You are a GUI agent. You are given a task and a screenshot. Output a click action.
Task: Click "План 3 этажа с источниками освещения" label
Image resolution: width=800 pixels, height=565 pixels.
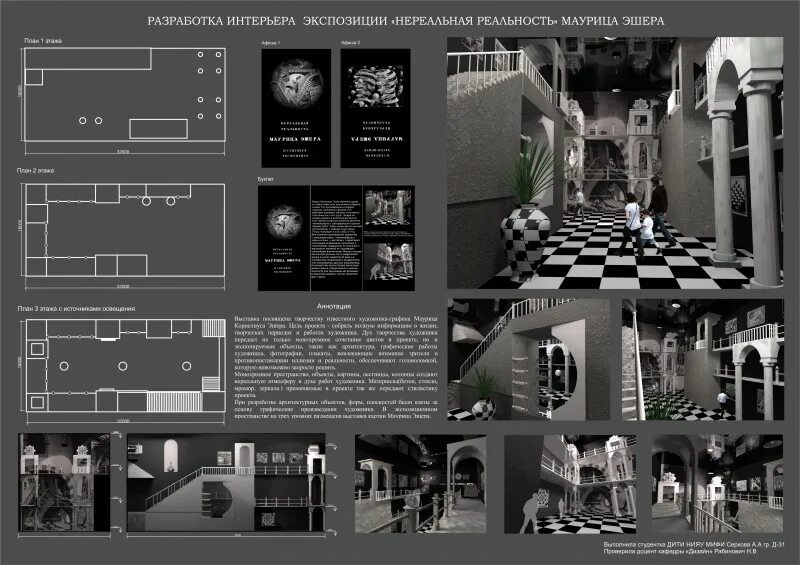point(76,308)
